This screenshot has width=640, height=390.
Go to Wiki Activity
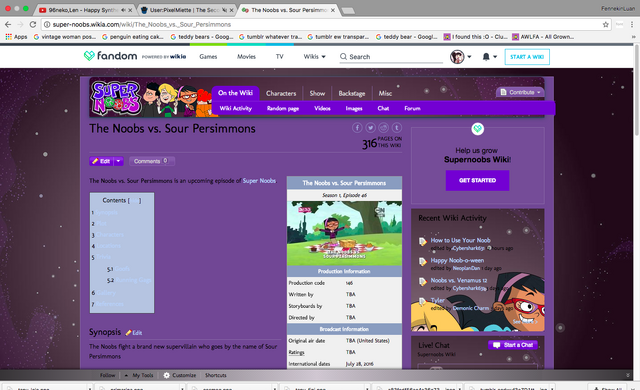tap(236, 109)
